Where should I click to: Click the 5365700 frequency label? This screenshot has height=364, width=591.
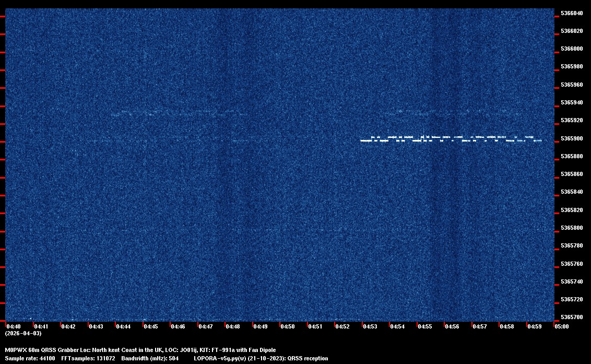click(x=572, y=317)
